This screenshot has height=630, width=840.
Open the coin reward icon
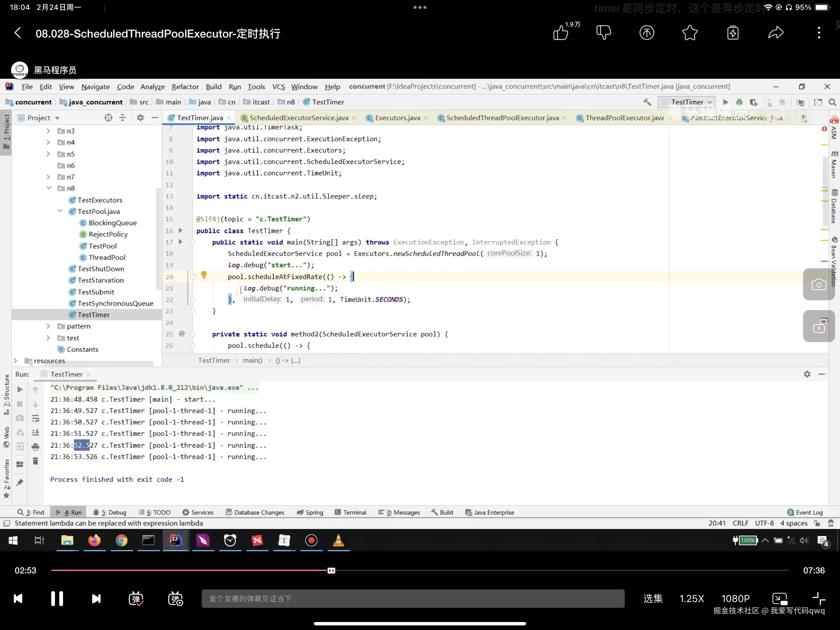coord(647,33)
